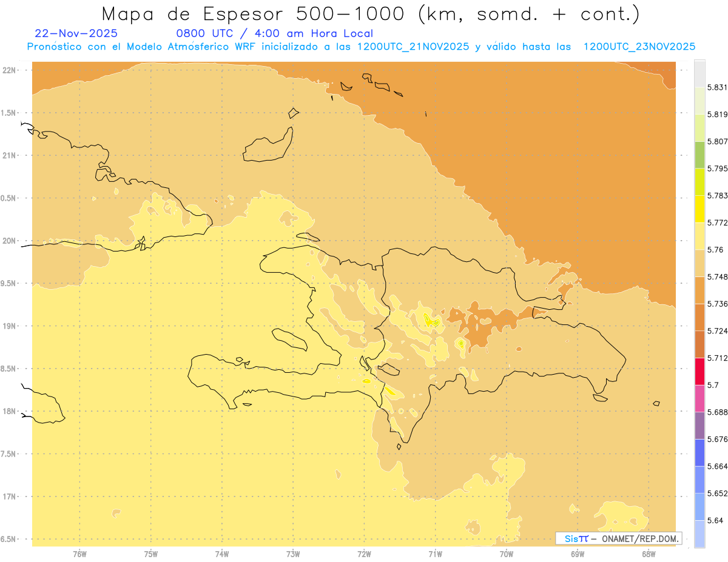This screenshot has height=562, width=728.
Task: Select the gray swatch above 5.831
Action: click(x=699, y=73)
